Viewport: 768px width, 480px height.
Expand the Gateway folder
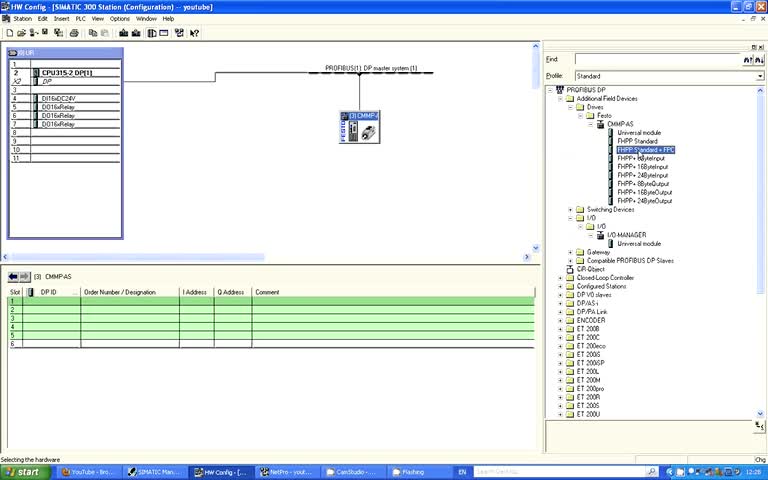pyautogui.click(x=570, y=252)
